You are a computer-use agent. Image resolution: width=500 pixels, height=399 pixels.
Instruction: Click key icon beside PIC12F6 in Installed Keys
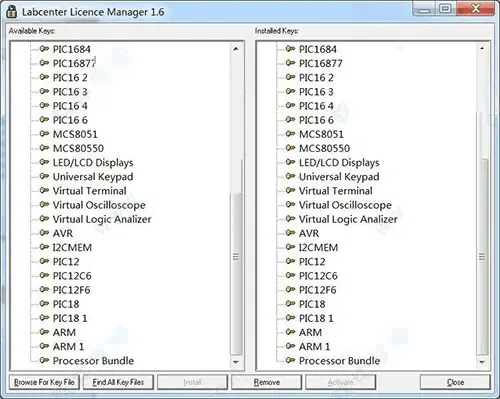(290, 289)
